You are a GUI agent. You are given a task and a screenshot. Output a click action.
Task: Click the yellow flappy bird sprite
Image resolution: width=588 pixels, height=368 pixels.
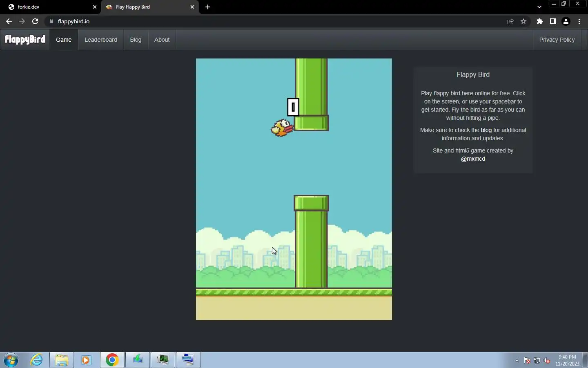[x=282, y=128]
